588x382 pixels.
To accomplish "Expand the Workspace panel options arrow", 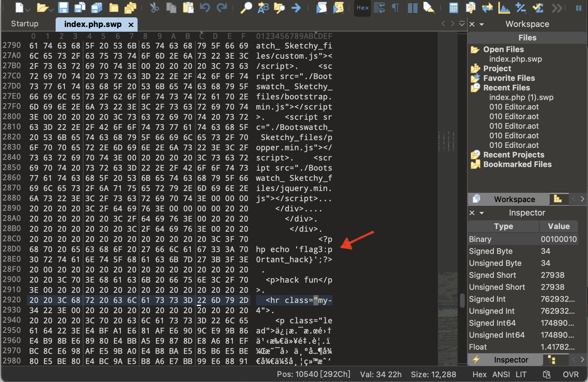I will coord(482,24).
